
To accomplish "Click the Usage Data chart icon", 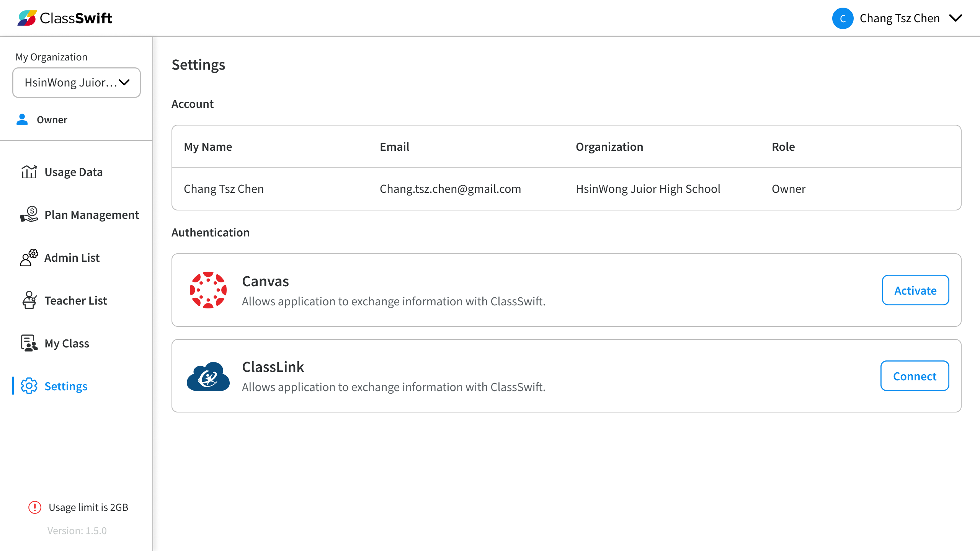I will click(x=29, y=172).
